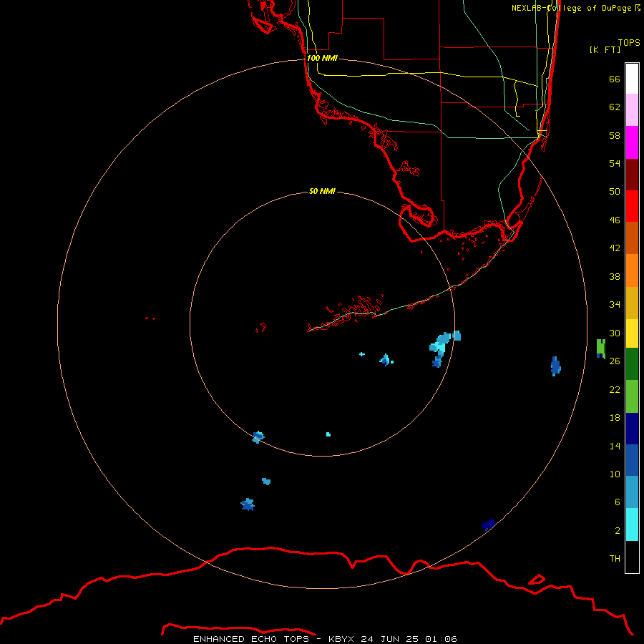Image resolution: width=644 pixels, height=644 pixels.
Task: Click the '100 NMI' range ring label
Action: [x=322, y=58]
